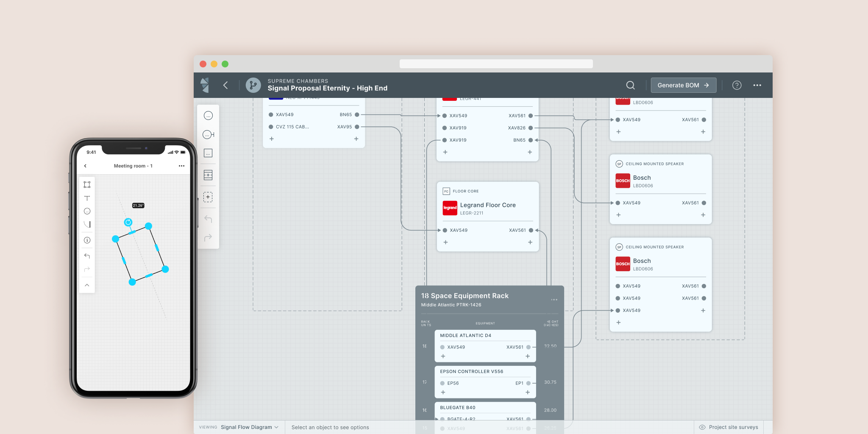Open the header three-dot more menu

point(757,85)
